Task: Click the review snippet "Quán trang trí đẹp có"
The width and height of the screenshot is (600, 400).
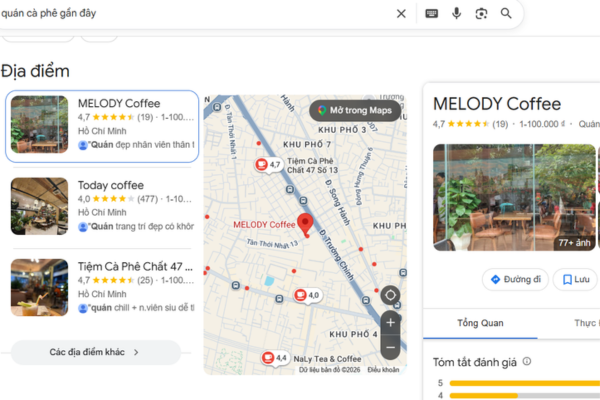Action: click(x=141, y=227)
